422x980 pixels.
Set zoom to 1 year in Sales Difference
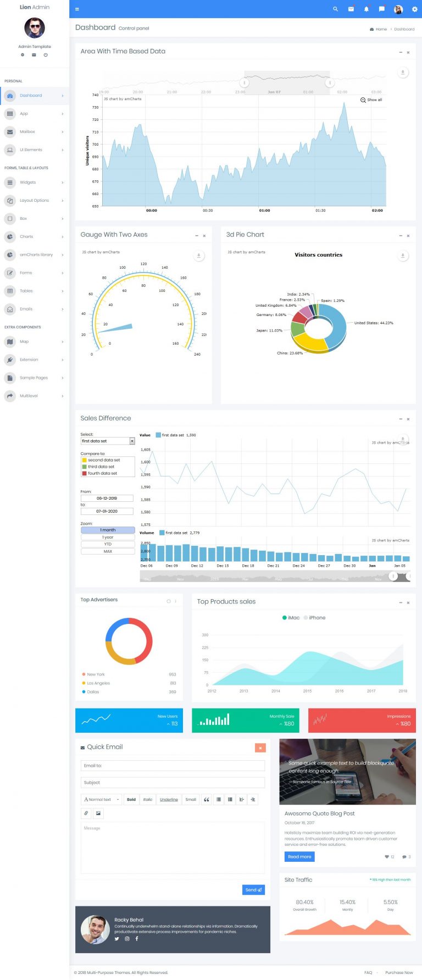pos(108,537)
